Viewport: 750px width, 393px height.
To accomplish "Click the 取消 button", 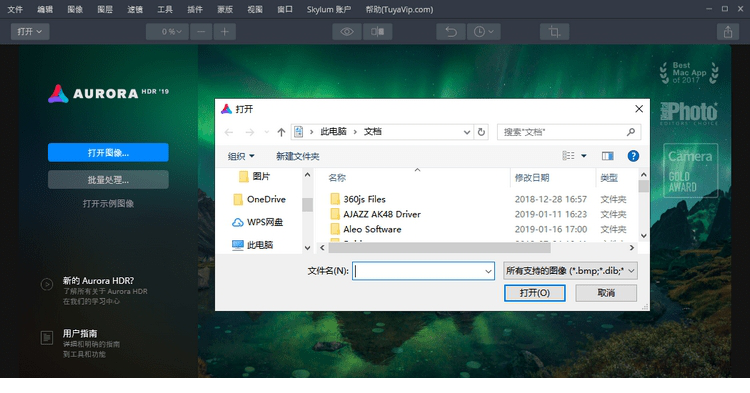I will (x=606, y=293).
